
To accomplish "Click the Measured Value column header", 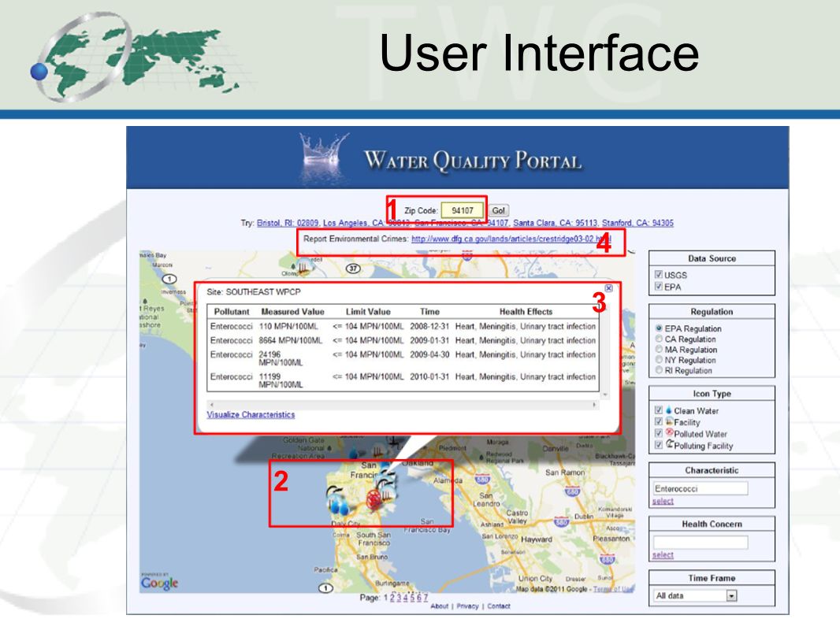I will pyautogui.click(x=292, y=312).
